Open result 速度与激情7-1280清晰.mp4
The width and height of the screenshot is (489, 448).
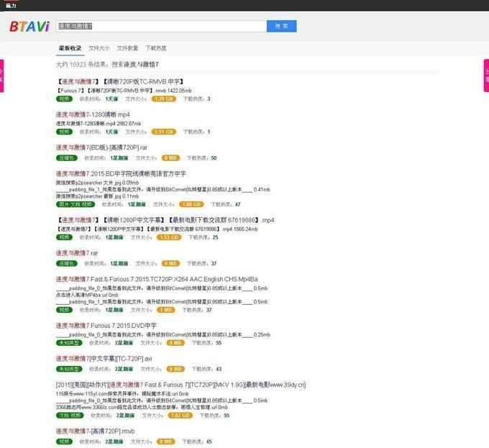93,115
